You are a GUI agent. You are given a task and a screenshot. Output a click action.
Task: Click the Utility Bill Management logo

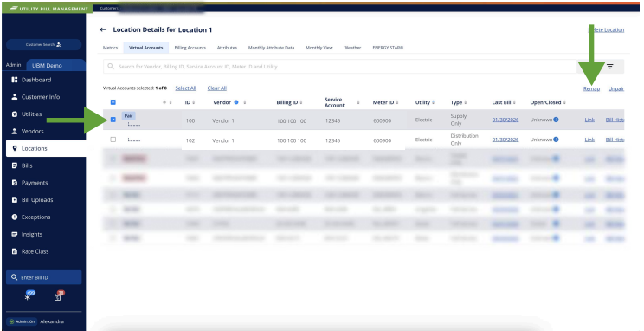coord(48,8)
